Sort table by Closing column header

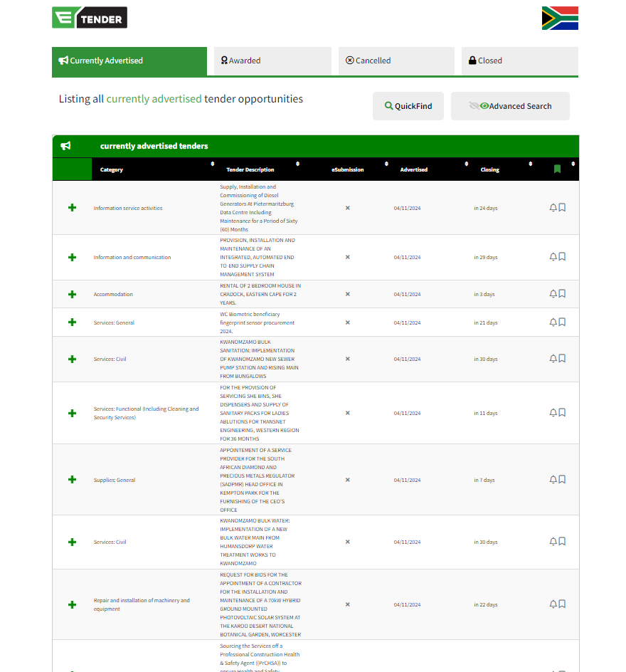coord(489,169)
